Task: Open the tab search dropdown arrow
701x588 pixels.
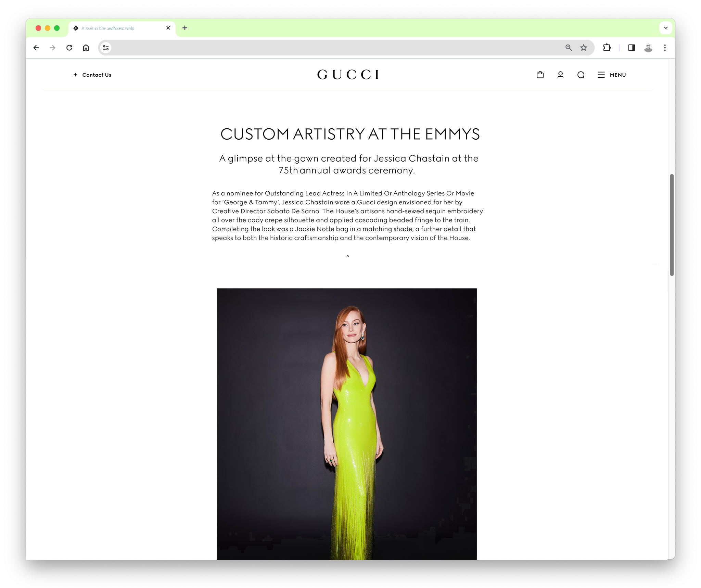Action: point(666,28)
